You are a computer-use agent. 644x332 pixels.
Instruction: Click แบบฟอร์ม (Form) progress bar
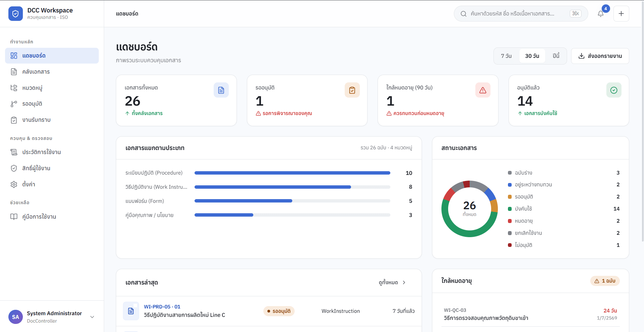[292, 201]
